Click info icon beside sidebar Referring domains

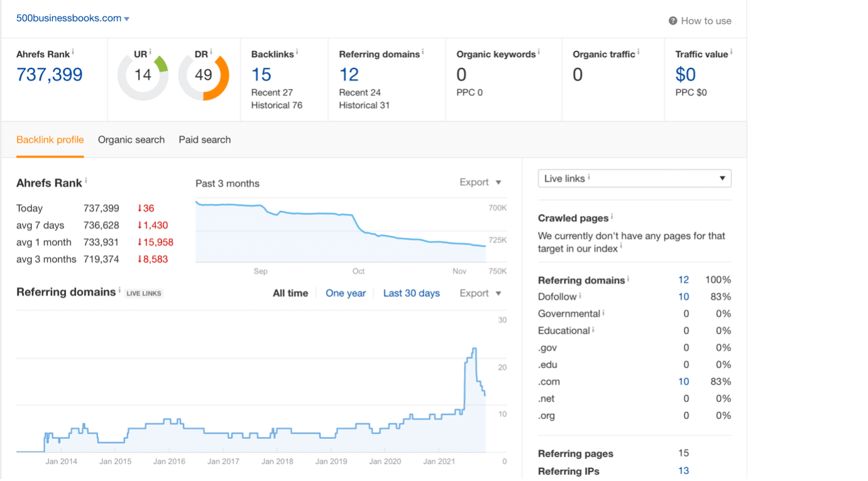629,279
